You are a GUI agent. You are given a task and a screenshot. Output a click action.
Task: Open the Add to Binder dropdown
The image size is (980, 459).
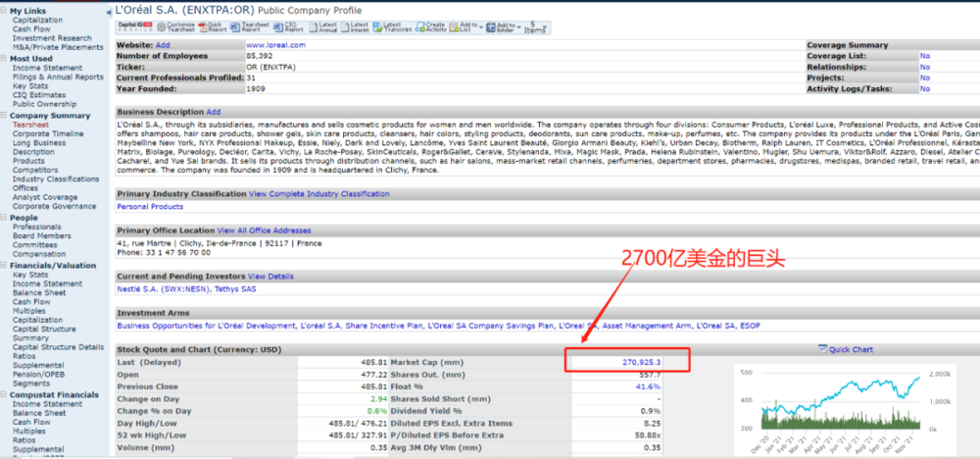coord(503,26)
